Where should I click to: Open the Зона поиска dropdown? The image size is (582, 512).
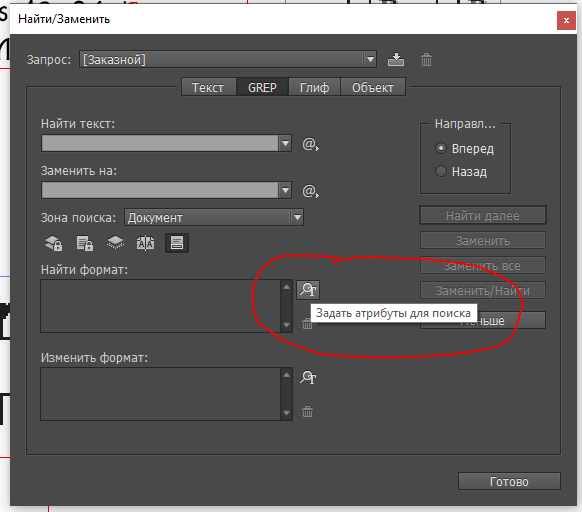point(297,218)
